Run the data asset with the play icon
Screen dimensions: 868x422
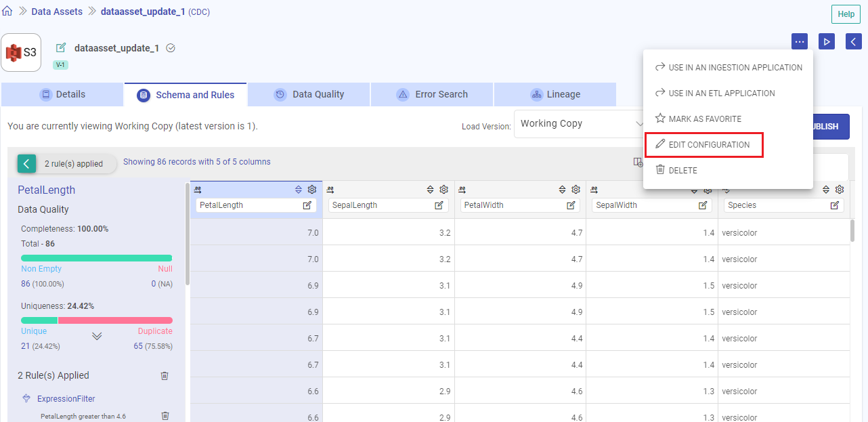click(x=827, y=41)
